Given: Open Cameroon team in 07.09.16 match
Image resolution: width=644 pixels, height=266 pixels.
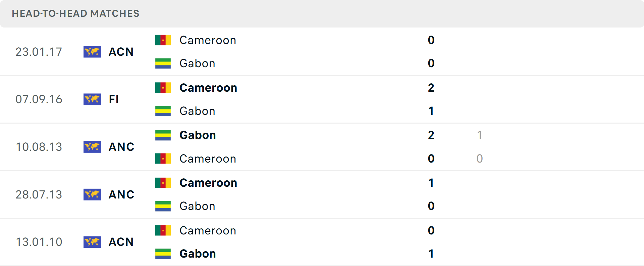Looking at the screenshot, I should tap(208, 88).
